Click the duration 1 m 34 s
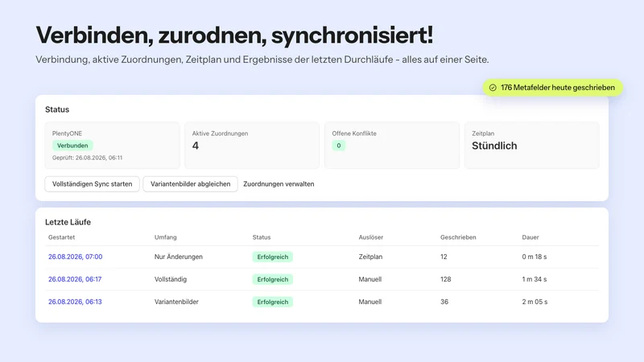 (x=535, y=279)
